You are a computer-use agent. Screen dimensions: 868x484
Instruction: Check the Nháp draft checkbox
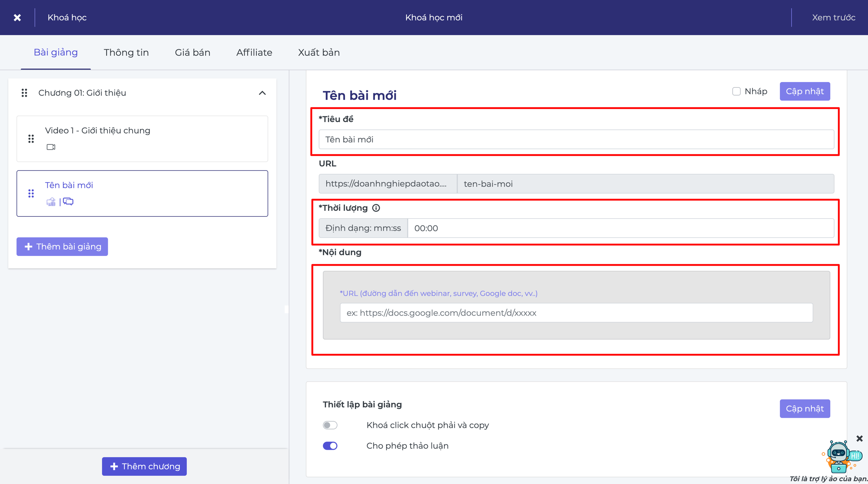tap(736, 91)
